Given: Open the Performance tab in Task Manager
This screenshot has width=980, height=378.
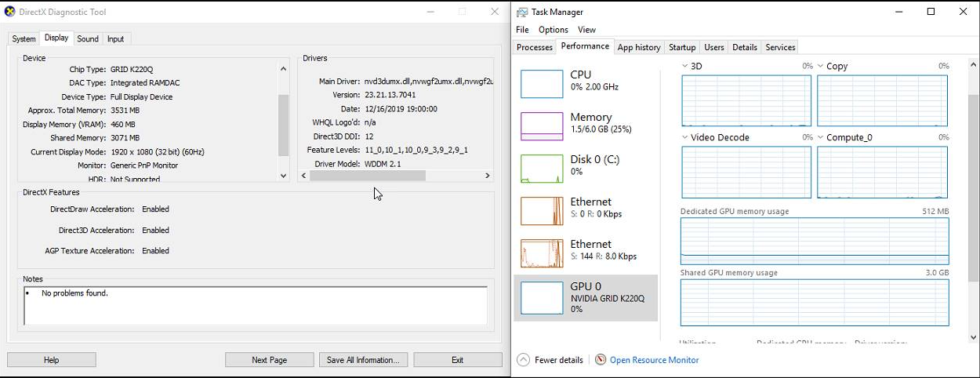Looking at the screenshot, I should (x=585, y=46).
